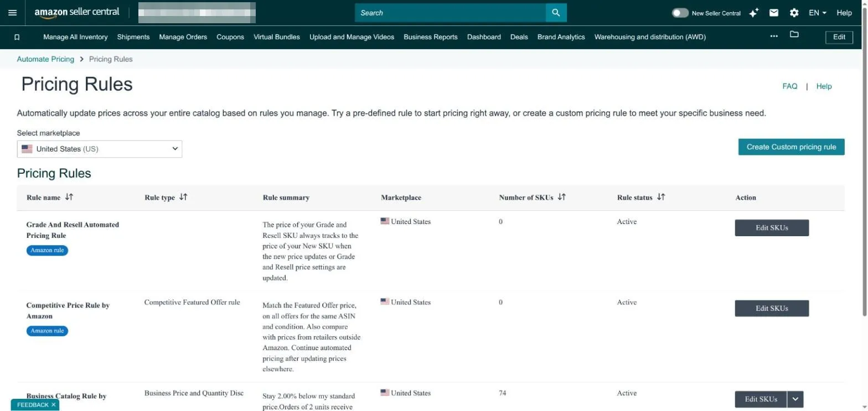Click the bookmark icon in navigation bar
The image size is (868, 411).
17,37
